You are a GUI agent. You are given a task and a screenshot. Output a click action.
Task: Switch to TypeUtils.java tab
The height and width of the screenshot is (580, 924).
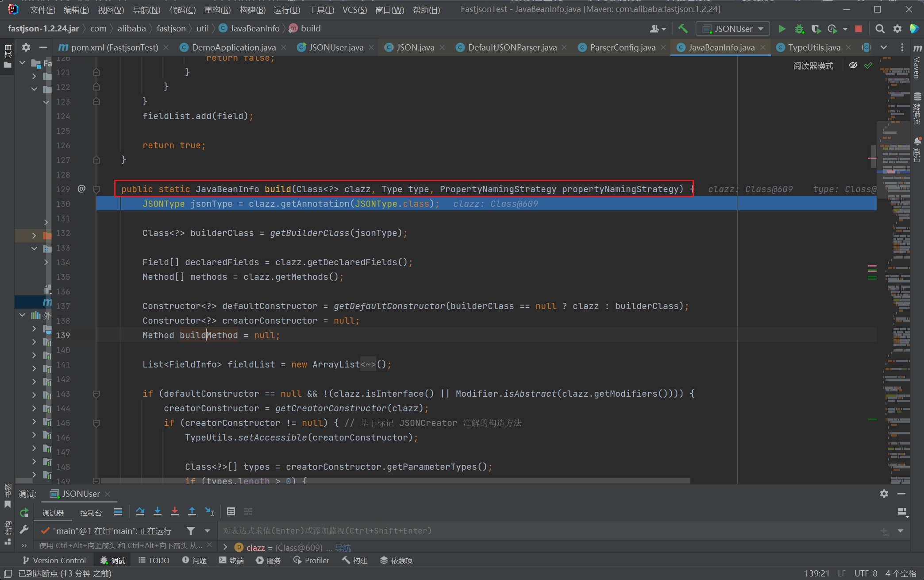[x=813, y=47]
